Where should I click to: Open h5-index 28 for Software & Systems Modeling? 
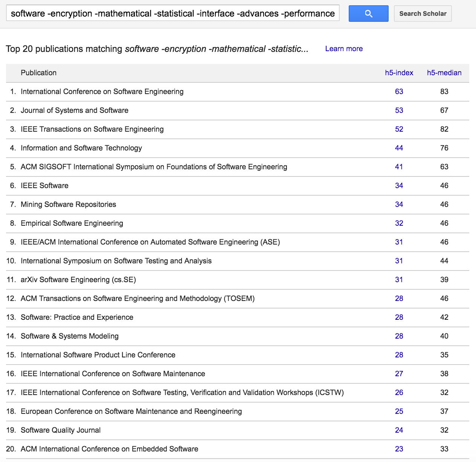pyautogui.click(x=399, y=336)
